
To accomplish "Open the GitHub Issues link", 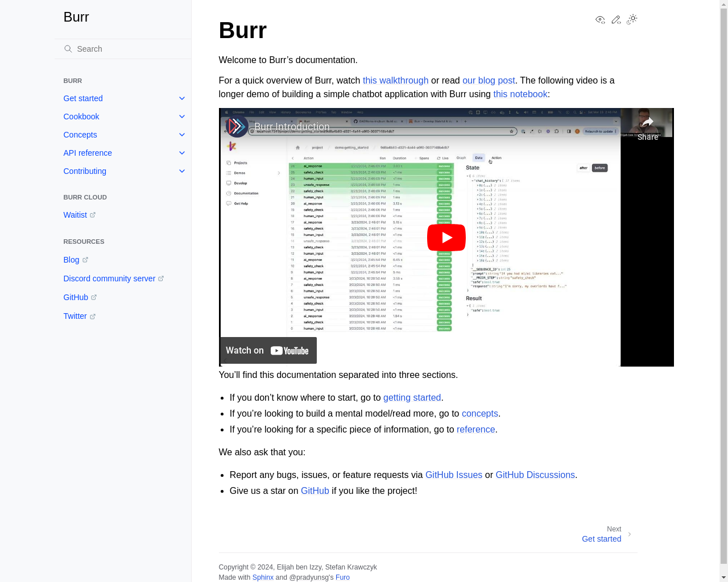I will pyautogui.click(x=454, y=475).
